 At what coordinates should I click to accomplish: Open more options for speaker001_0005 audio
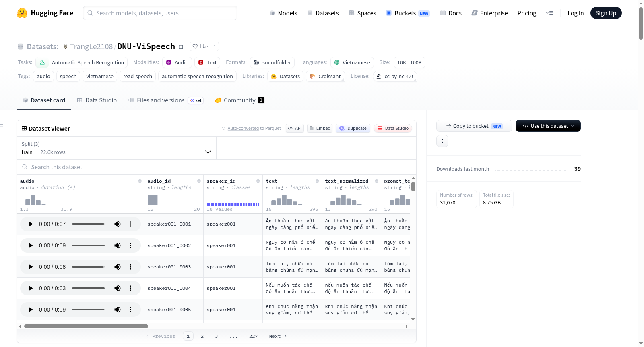click(130, 310)
